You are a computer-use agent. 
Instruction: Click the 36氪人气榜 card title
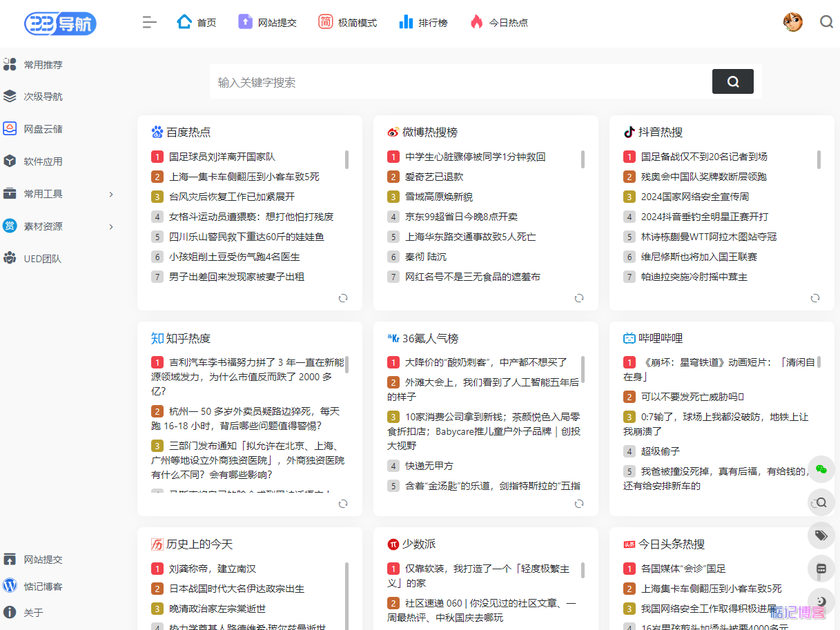(431, 338)
